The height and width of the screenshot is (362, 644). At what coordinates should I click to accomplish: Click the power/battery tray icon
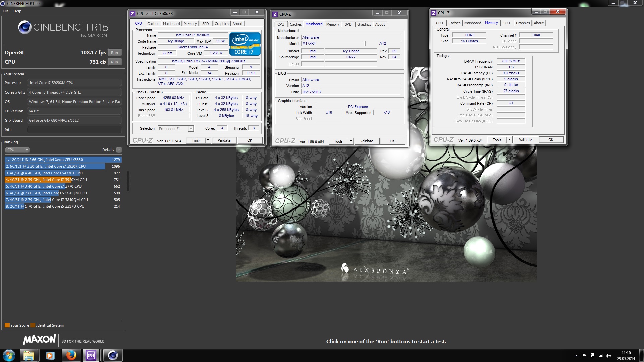(x=592, y=356)
